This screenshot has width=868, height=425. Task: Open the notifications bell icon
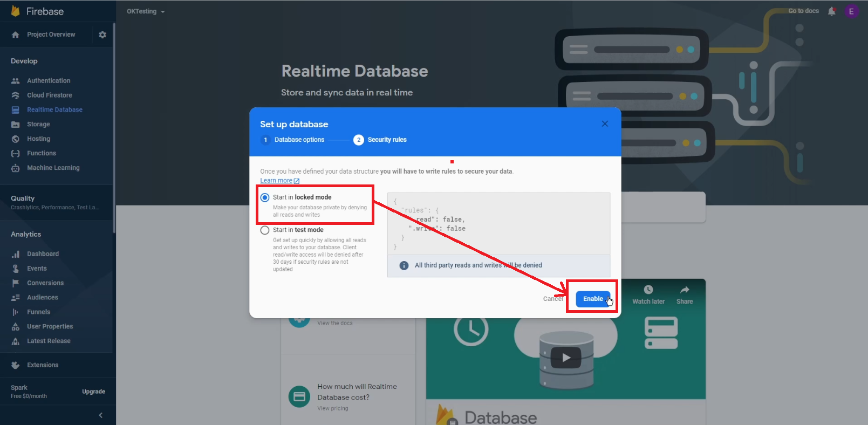coord(831,11)
